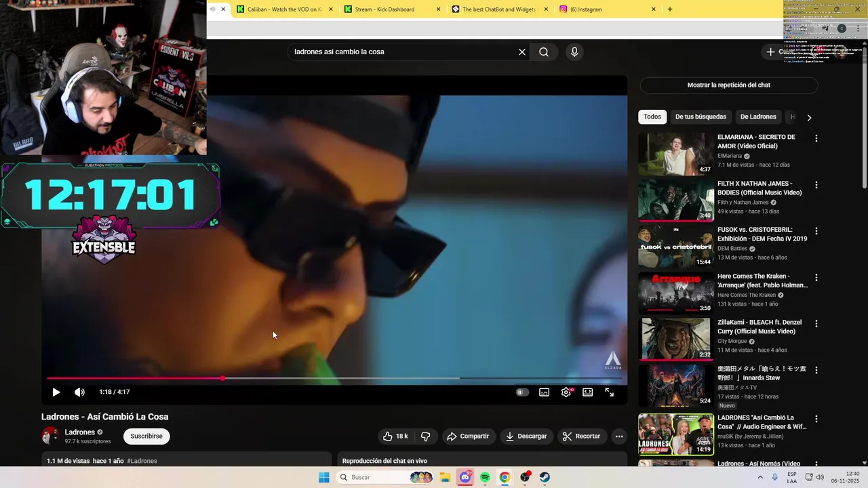The image size is (868, 488).
Task: Mute the video volume speaker icon
Action: click(79, 392)
